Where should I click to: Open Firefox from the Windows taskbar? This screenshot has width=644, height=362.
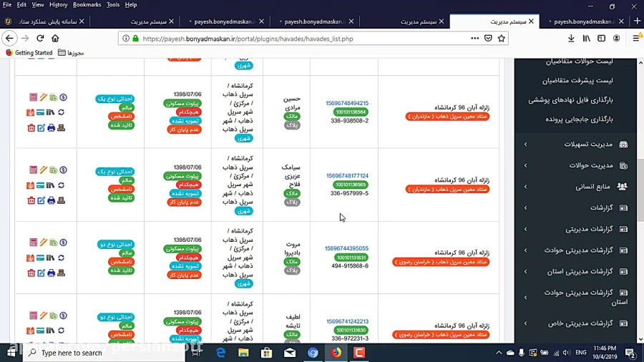point(336,353)
